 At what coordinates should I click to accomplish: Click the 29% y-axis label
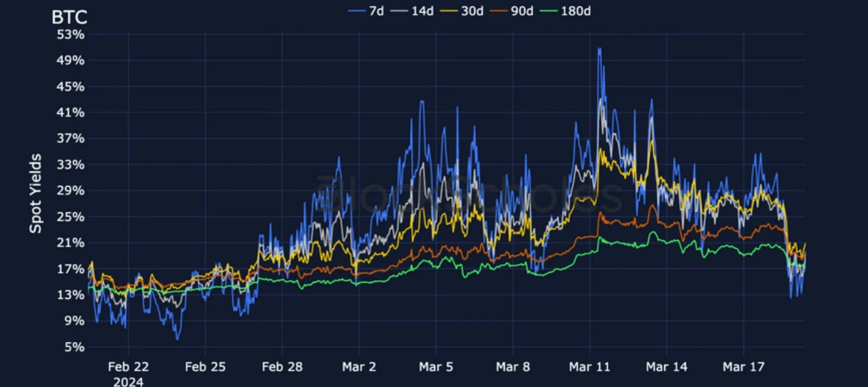[71, 191]
